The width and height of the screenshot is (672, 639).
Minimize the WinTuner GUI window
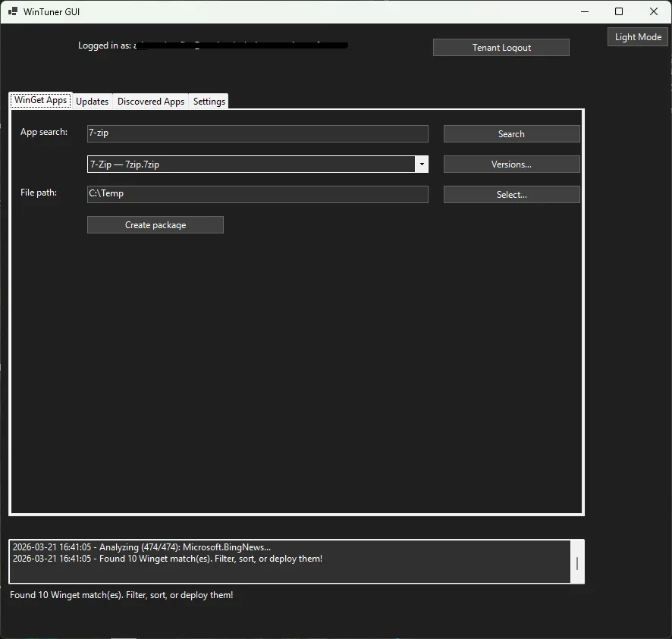(x=585, y=11)
